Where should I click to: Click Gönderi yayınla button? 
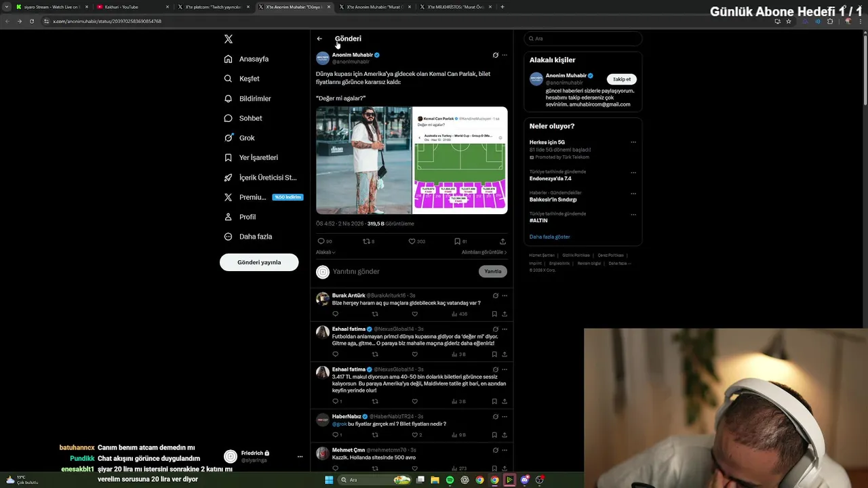click(259, 262)
